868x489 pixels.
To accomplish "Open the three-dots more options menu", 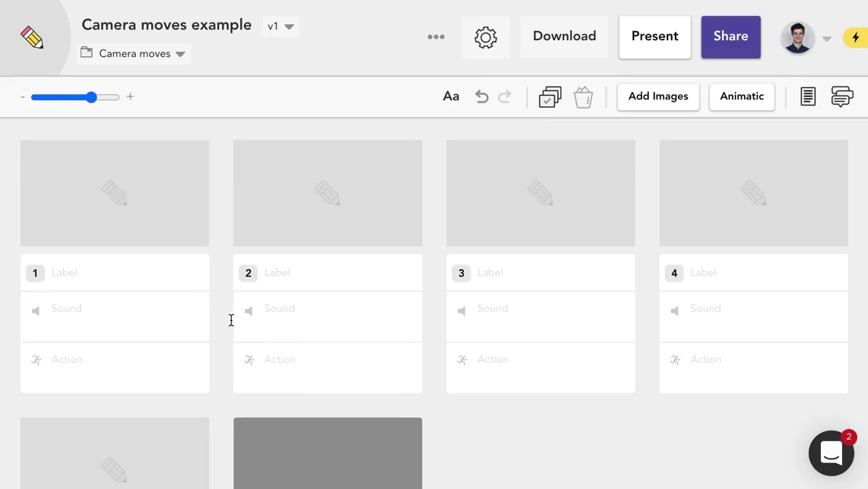I will click(436, 37).
